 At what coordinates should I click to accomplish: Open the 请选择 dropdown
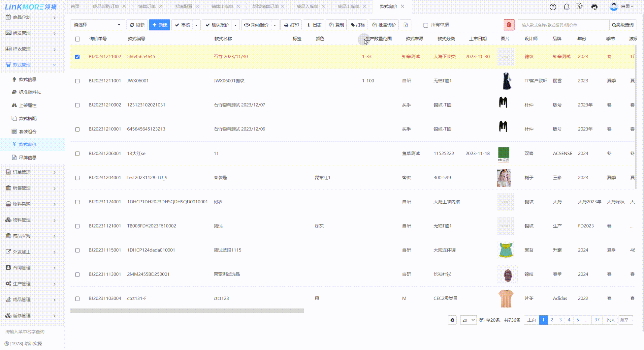point(97,25)
